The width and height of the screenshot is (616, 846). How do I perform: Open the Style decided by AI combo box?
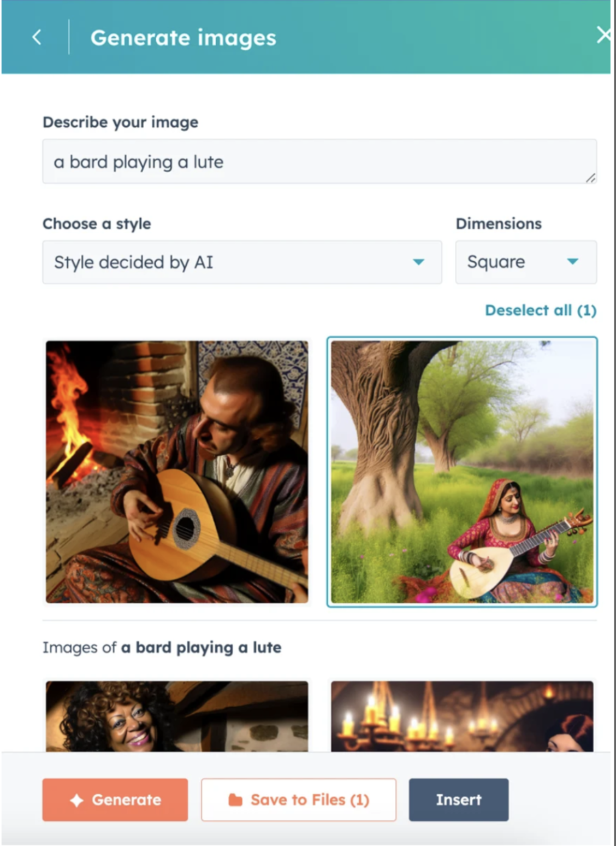(242, 262)
